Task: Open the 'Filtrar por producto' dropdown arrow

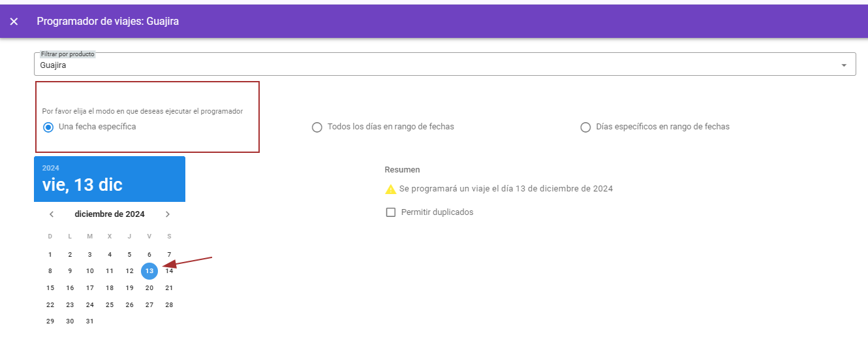Action: tap(843, 65)
